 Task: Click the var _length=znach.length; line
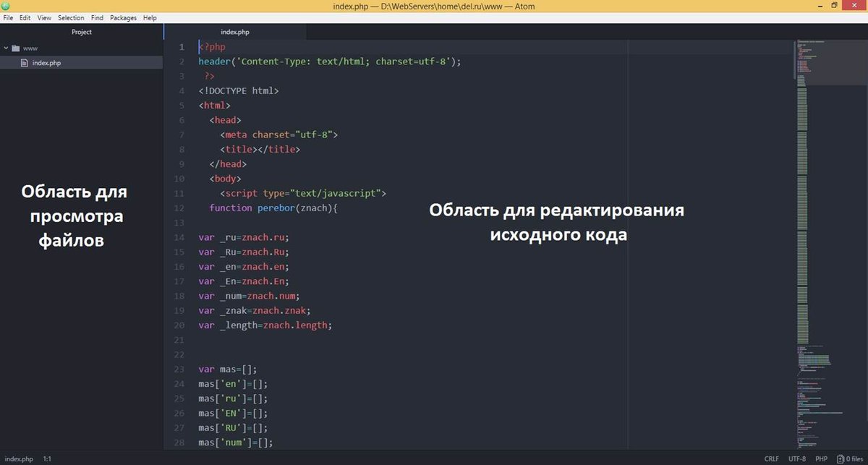[x=265, y=325]
